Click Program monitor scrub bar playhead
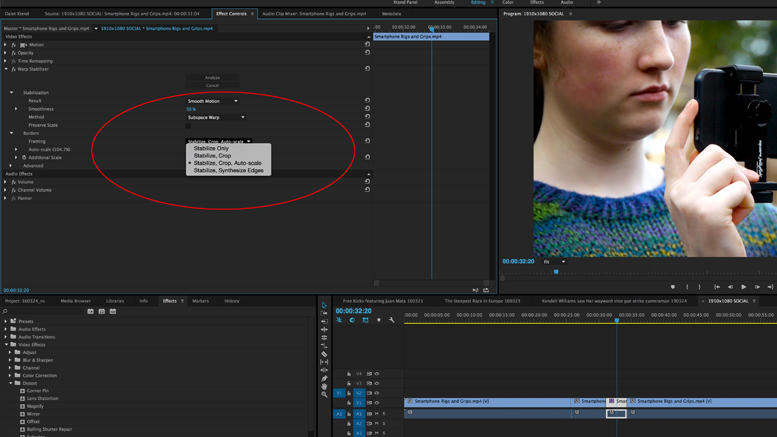This screenshot has height=437, width=777. coord(556,272)
